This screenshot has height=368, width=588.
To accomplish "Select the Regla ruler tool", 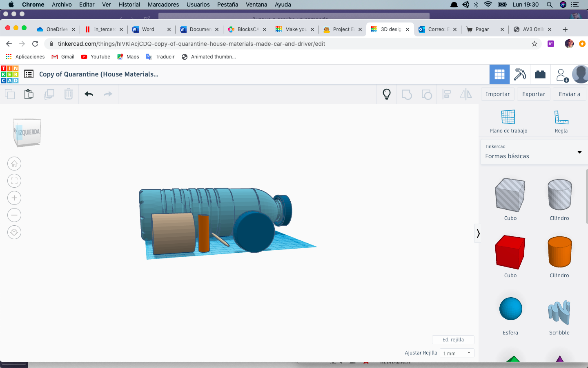I will [x=561, y=121].
